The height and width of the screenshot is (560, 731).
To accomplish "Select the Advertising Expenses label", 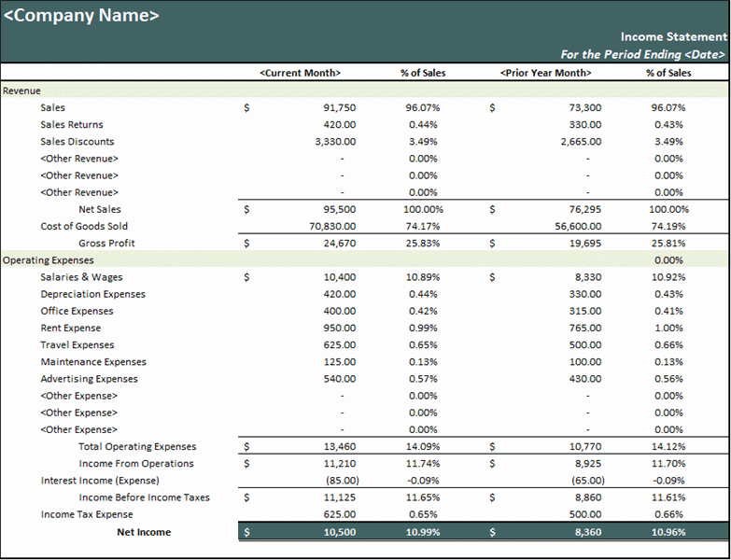I will [x=89, y=379].
